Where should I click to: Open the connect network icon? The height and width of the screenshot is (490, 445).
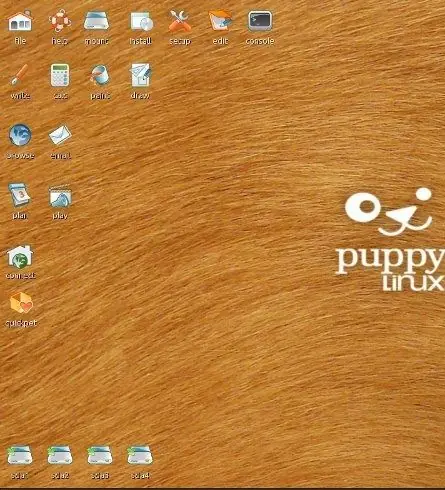point(20,256)
